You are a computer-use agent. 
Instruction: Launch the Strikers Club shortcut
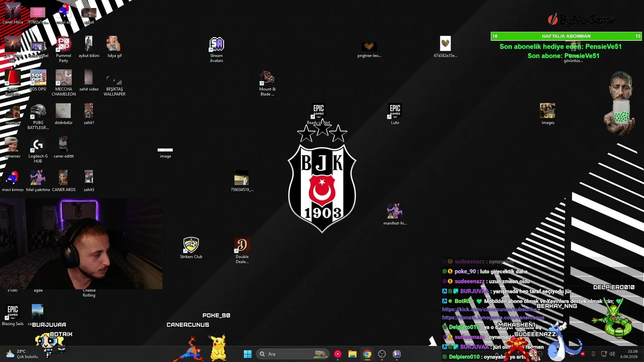pos(191,248)
